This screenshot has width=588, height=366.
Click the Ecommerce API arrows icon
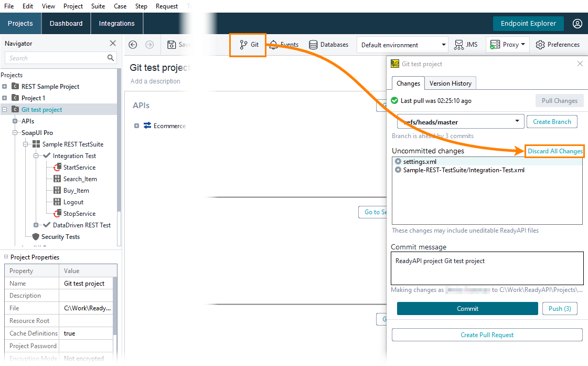pyautogui.click(x=147, y=126)
